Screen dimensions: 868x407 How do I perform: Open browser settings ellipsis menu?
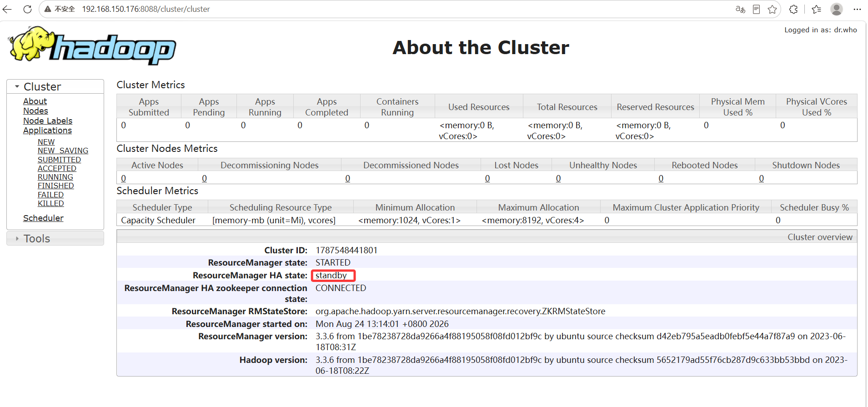[857, 9]
